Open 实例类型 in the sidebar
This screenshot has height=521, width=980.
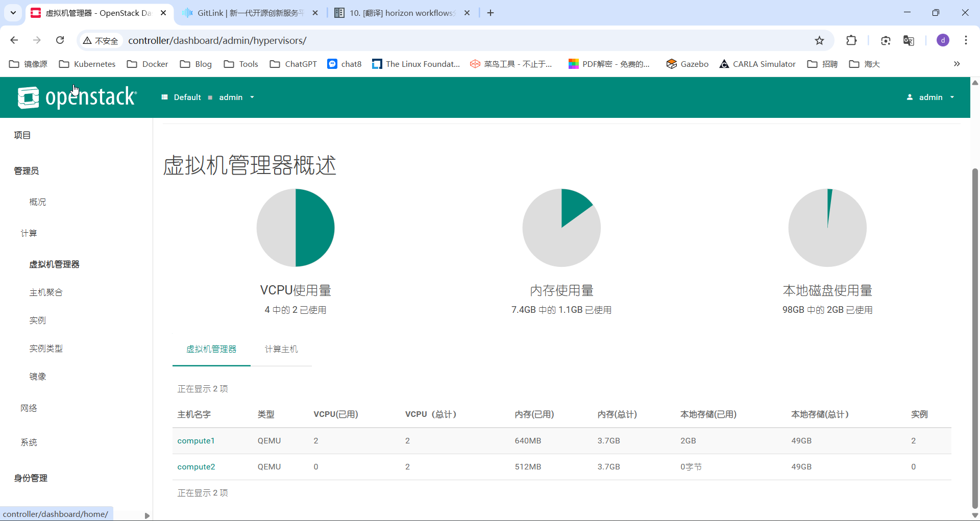tap(46, 349)
